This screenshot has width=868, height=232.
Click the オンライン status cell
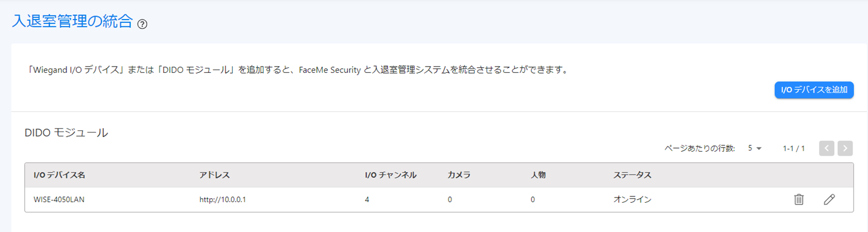pos(632,200)
